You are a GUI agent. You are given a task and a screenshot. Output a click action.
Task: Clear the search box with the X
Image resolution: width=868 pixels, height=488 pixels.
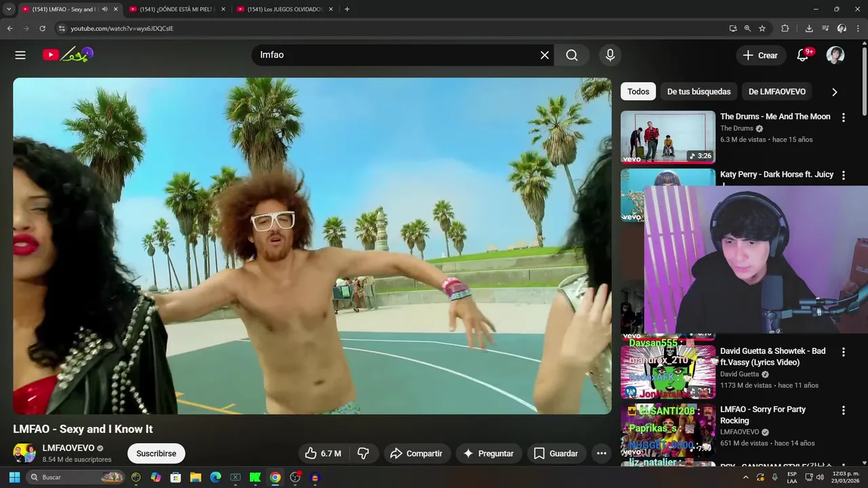point(545,55)
